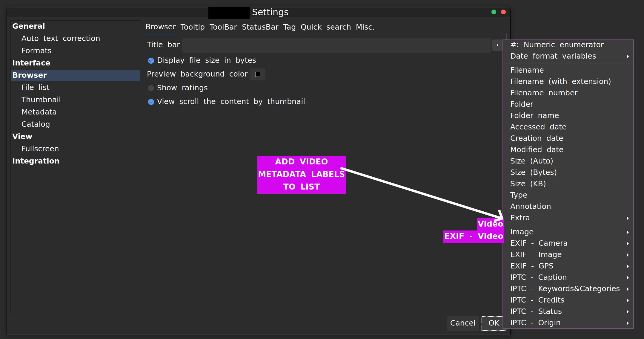Click the Title bar variables arrow button

point(497,45)
